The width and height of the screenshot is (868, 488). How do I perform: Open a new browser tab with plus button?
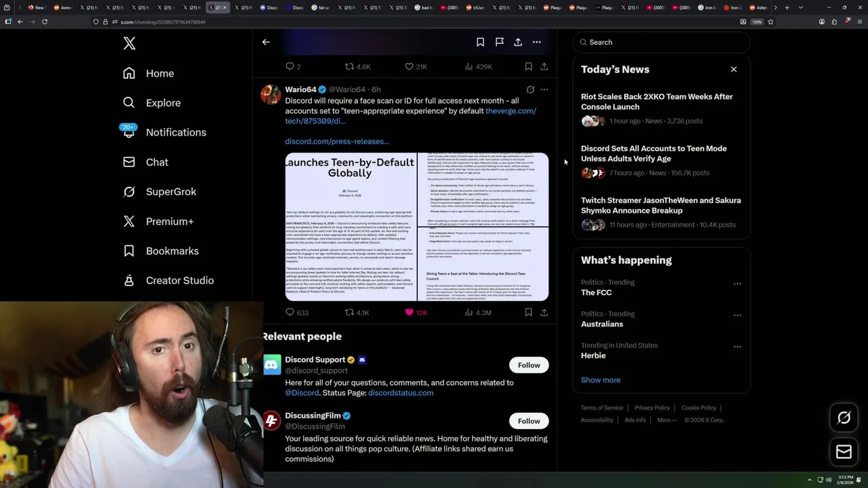(x=787, y=7)
